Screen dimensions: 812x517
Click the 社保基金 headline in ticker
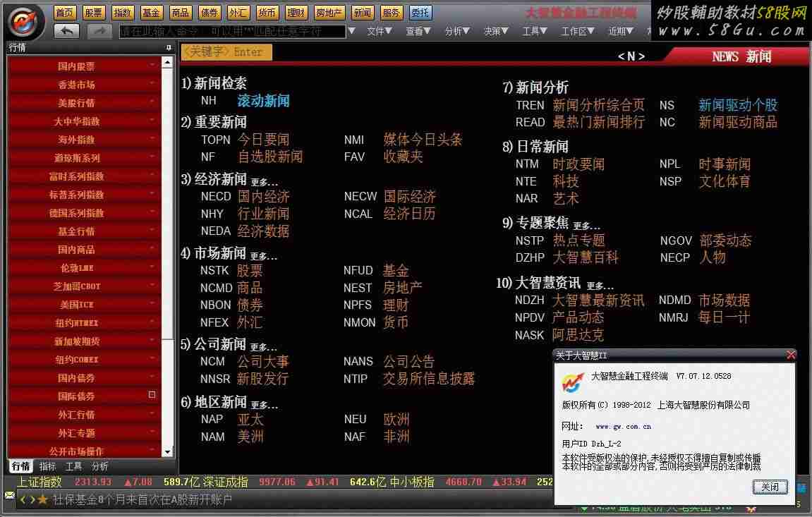[143, 499]
